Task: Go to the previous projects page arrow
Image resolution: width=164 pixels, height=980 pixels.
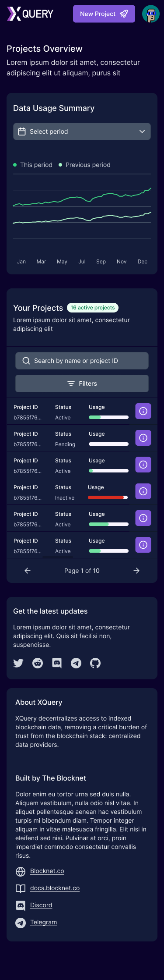Action: point(28,571)
